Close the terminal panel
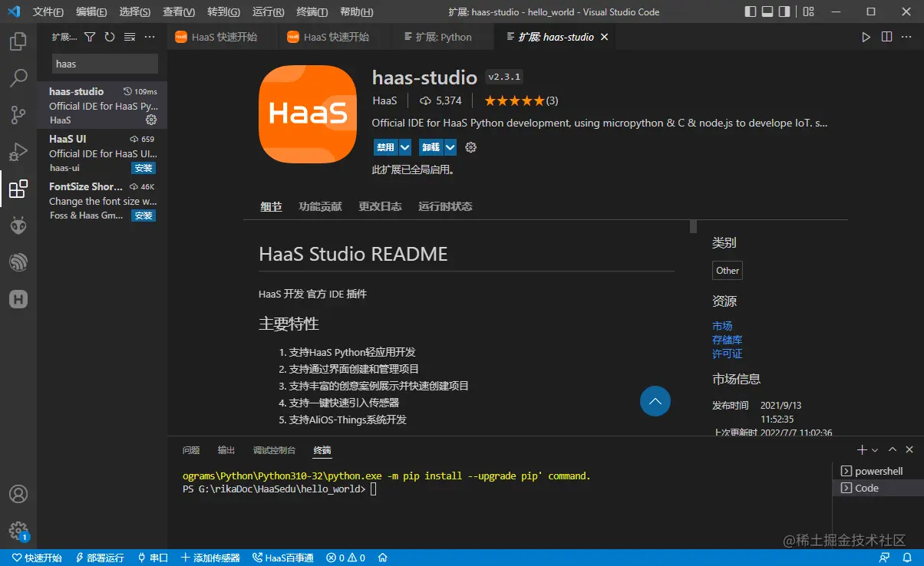Screen dimensions: 924x566 (x=909, y=450)
